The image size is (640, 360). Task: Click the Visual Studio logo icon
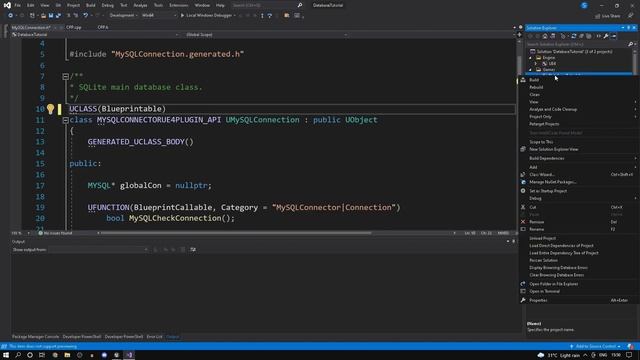pyautogui.click(x=7, y=5)
